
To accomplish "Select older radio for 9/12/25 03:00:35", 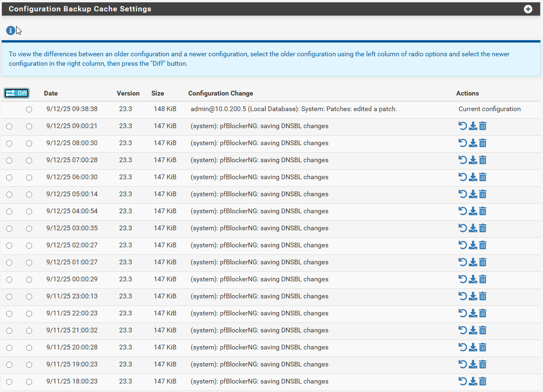I will pyautogui.click(x=9, y=228).
